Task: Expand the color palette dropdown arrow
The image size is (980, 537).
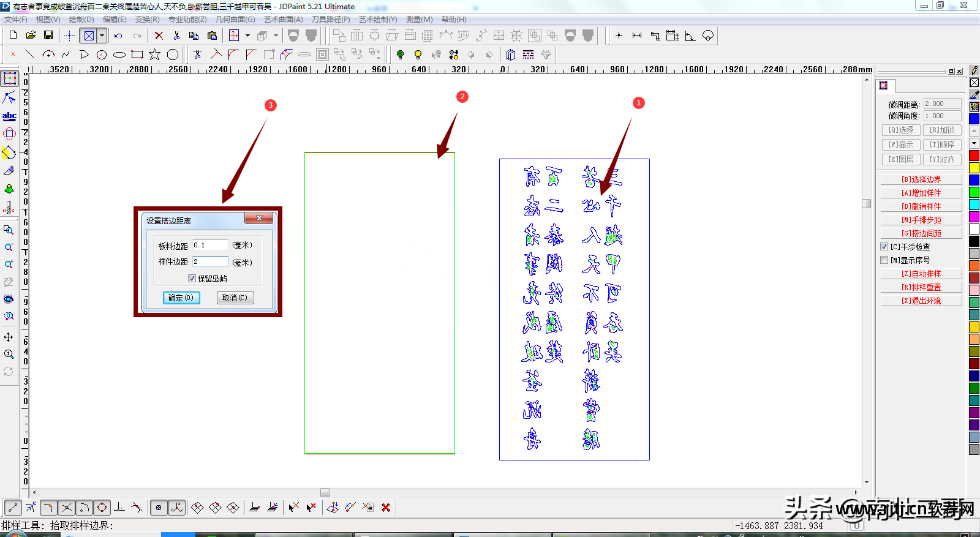Action: pyautogui.click(x=974, y=143)
